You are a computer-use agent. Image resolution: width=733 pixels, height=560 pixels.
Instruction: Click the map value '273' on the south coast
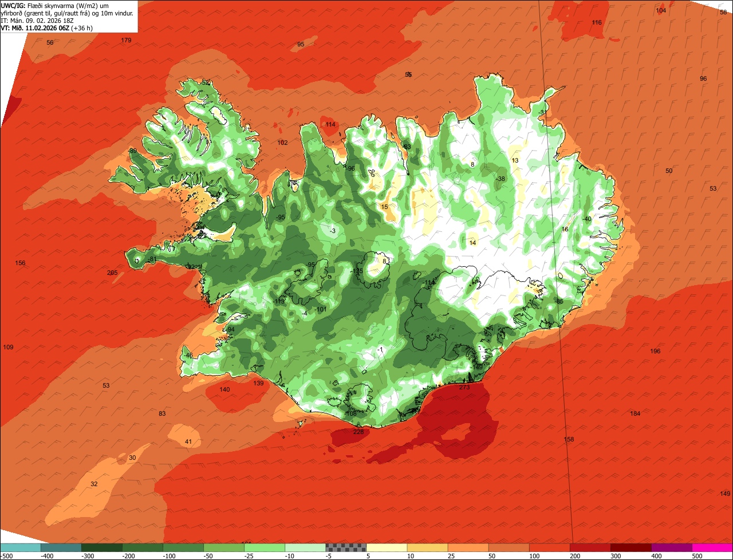(x=464, y=388)
